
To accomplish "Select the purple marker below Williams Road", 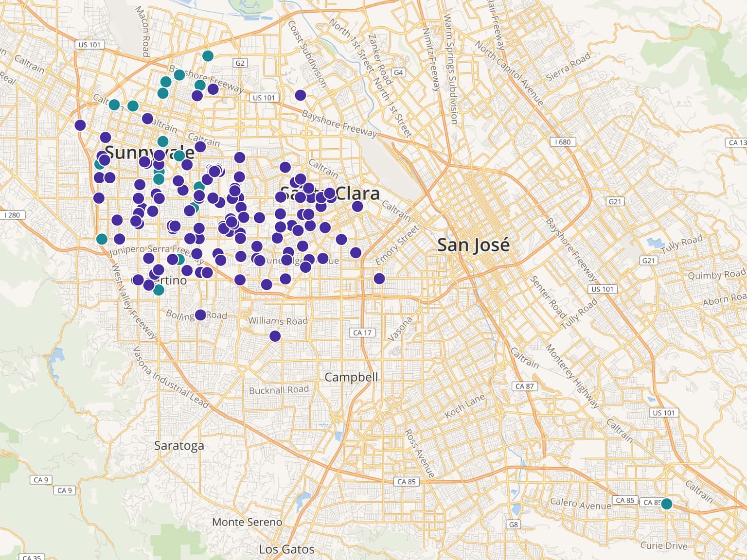I will pos(275,336).
